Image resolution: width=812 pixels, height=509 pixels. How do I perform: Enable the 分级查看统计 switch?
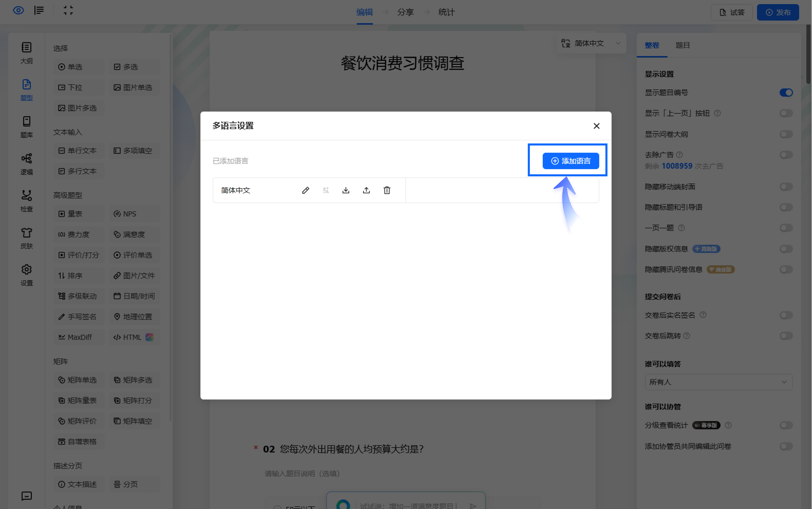click(x=786, y=425)
